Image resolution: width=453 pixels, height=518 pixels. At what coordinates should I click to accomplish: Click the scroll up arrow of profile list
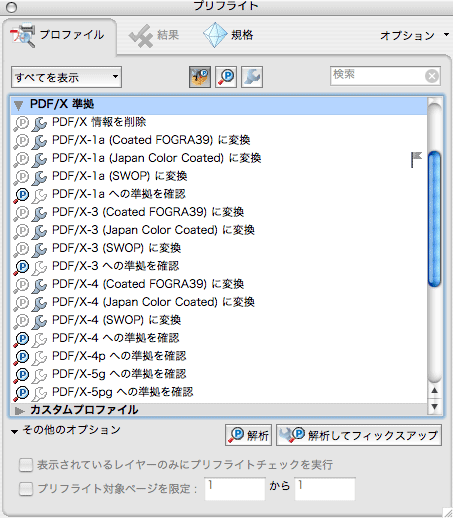pos(434,390)
